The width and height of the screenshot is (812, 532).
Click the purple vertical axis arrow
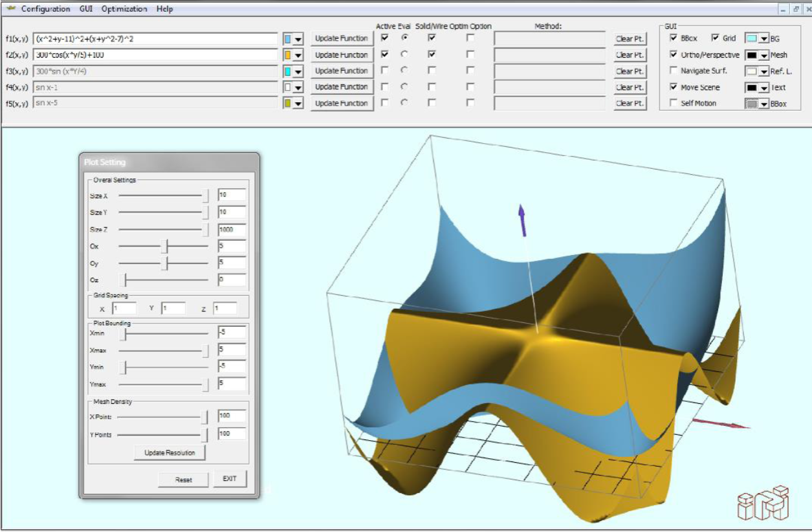(521, 220)
